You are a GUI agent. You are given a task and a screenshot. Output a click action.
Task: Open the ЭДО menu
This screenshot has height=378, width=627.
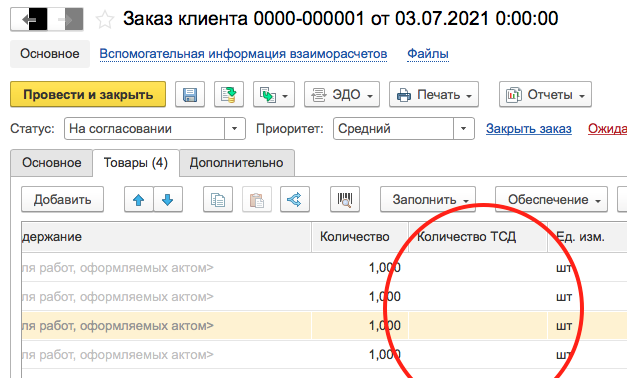pyautogui.click(x=342, y=94)
